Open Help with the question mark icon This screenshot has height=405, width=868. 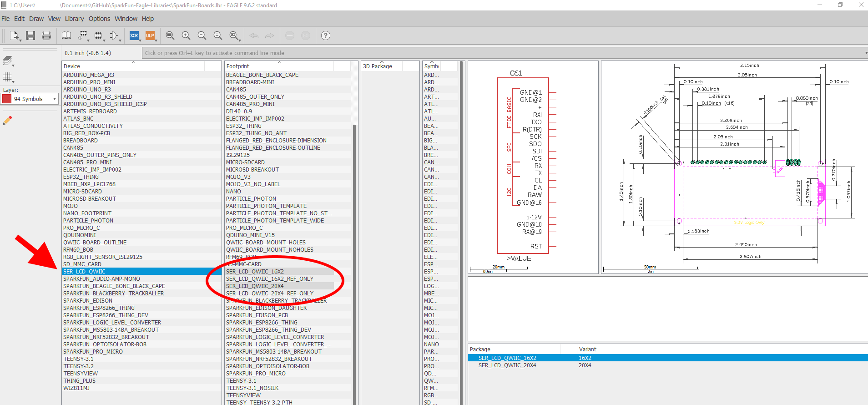(x=326, y=35)
